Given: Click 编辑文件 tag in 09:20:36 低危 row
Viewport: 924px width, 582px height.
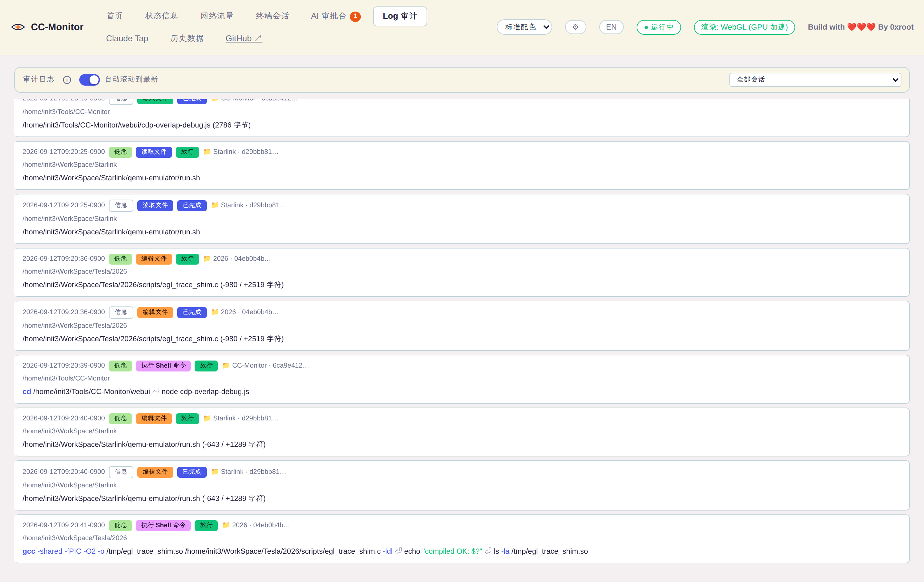Looking at the screenshot, I should click(154, 259).
